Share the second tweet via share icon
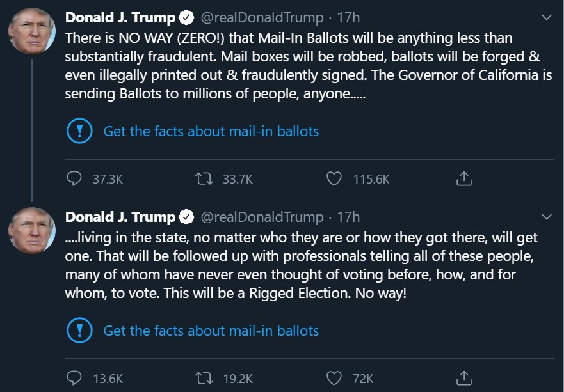Viewport: 564px width, 392px height. click(x=463, y=378)
